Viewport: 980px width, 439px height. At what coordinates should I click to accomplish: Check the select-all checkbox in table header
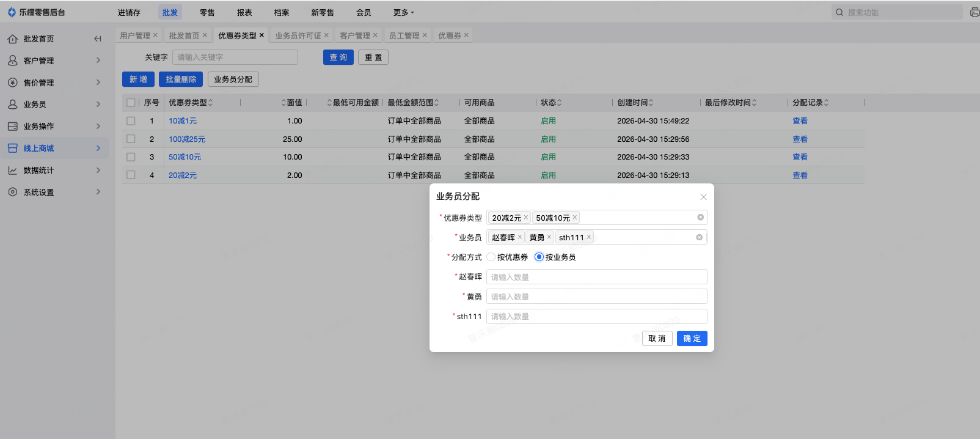(131, 103)
